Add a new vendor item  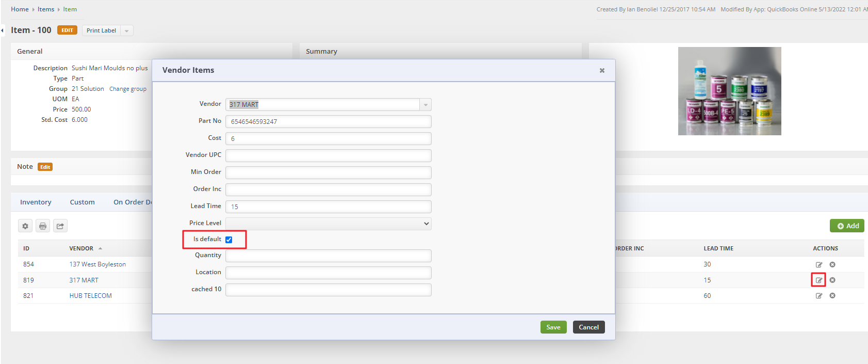[847, 226]
